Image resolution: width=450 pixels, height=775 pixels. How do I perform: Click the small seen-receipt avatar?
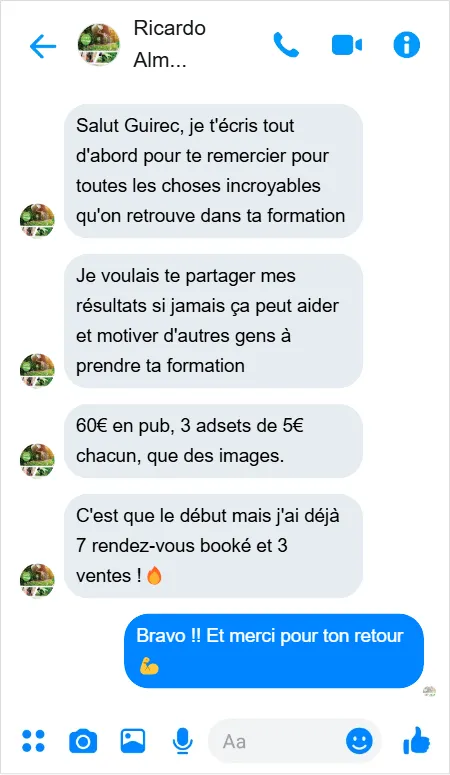pos(430,691)
